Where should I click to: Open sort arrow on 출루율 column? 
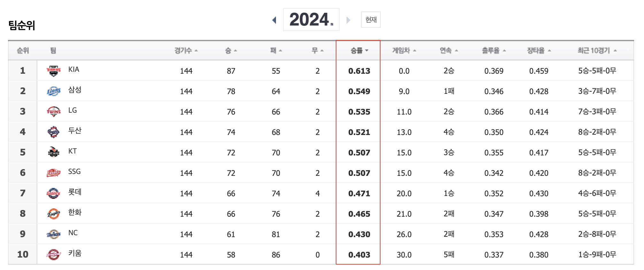pyautogui.click(x=504, y=50)
